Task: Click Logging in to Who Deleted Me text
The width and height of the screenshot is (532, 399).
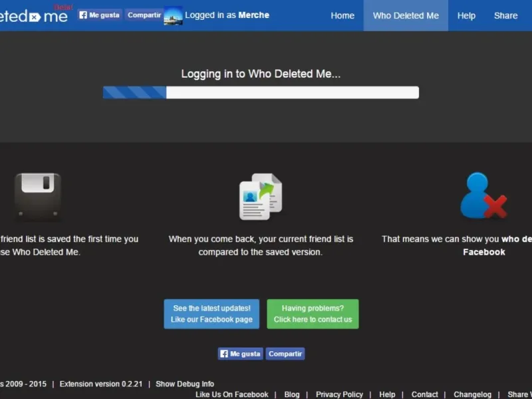Action: point(261,74)
